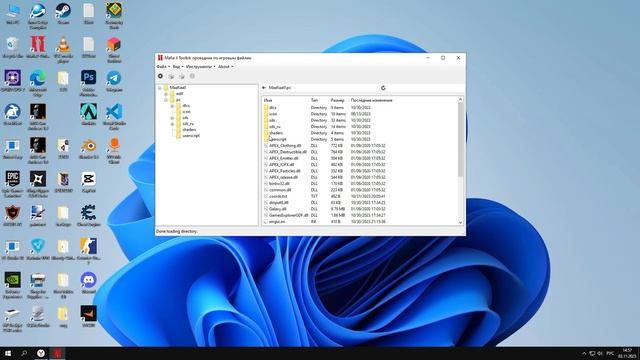Open the Photoshop desktop shortcut
The image size is (640, 360).
(89, 83)
